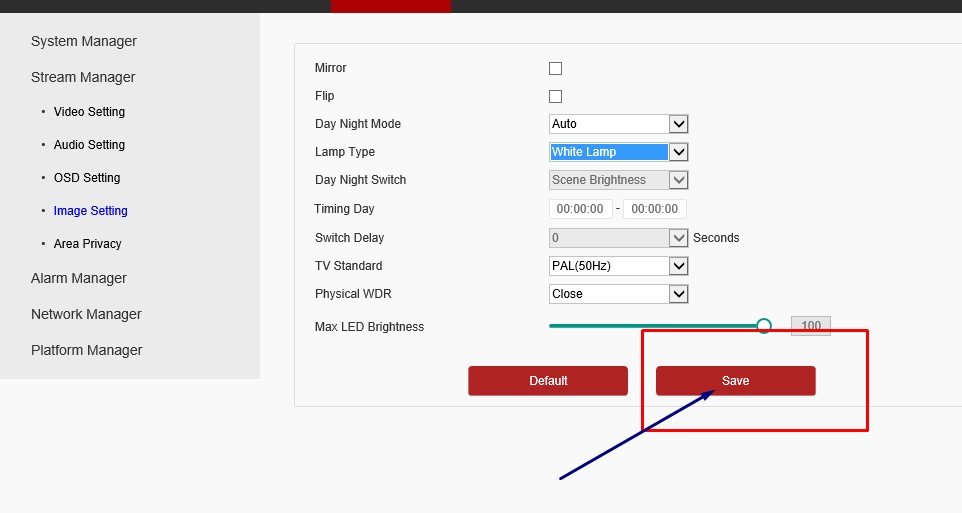962x513 pixels.
Task: Navigate to OSD Setting
Action: [87, 178]
